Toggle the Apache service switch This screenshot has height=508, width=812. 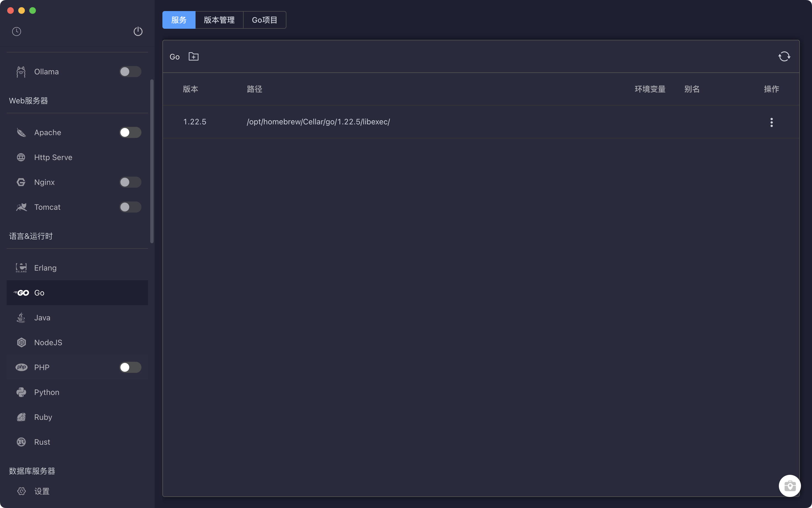[x=130, y=132]
